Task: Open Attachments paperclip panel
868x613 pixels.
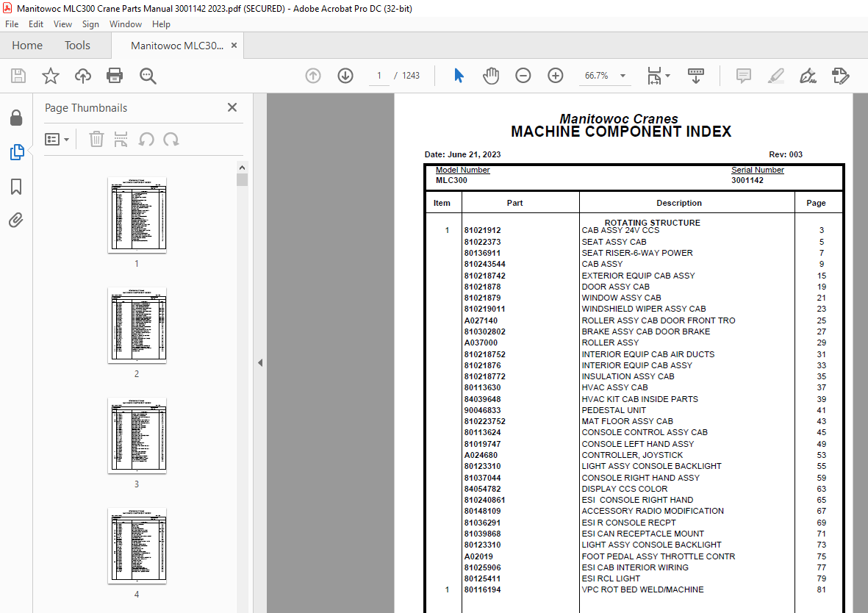Action: [16, 221]
